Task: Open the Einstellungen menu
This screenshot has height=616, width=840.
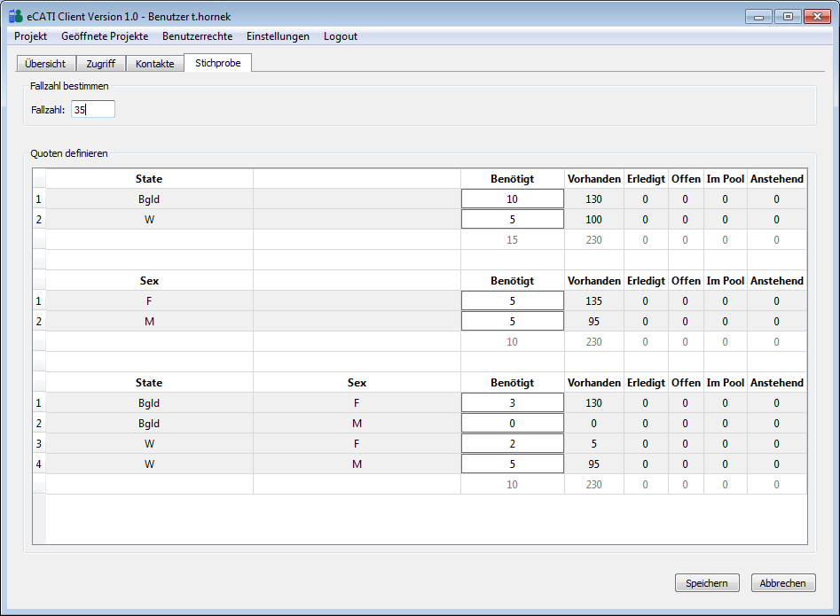Action: click(x=278, y=36)
